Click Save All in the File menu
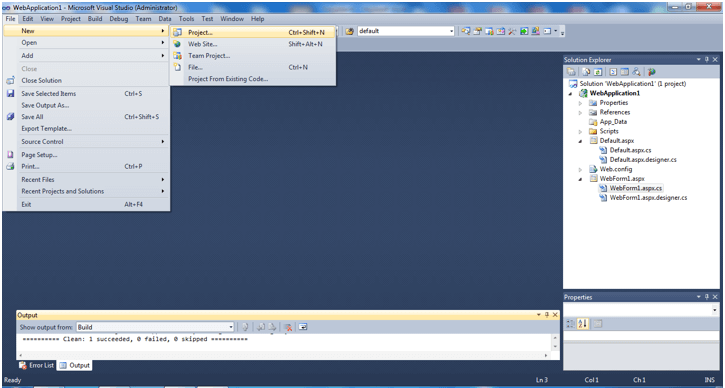 (x=86, y=117)
